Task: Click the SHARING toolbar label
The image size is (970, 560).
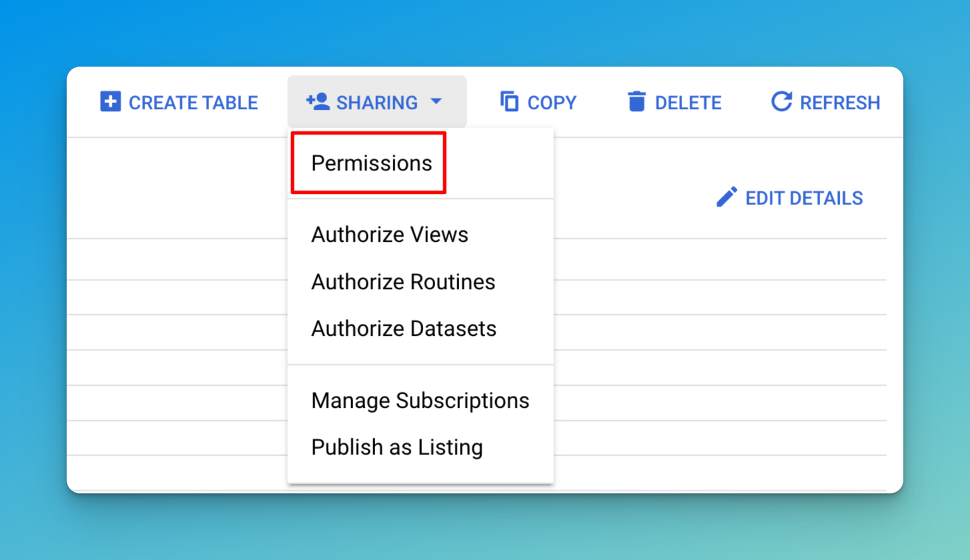Action: pyautogui.click(x=377, y=102)
